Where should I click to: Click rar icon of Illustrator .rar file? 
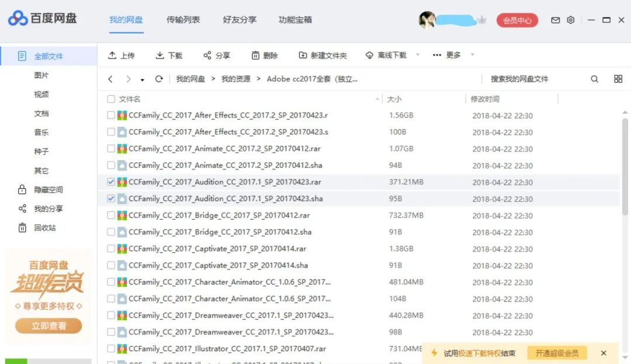(122, 349)
